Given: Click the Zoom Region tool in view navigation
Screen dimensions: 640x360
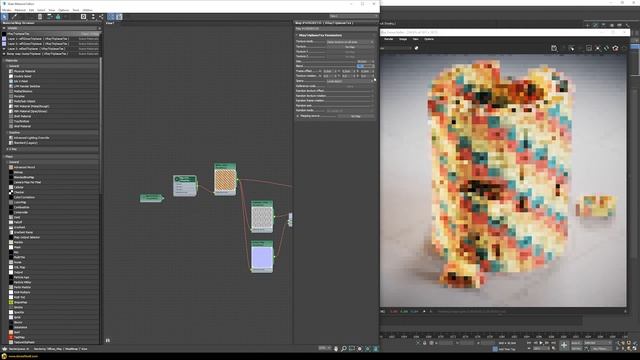Looking at the screenshot, I should [x=351, y=349].
